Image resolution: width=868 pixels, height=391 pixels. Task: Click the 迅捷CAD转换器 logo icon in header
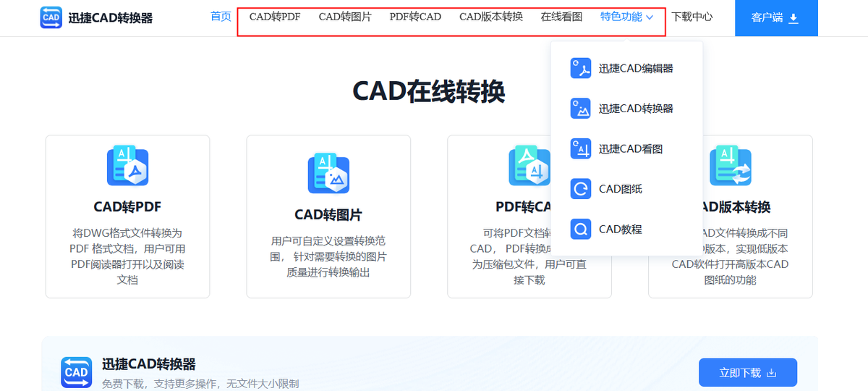51,17
